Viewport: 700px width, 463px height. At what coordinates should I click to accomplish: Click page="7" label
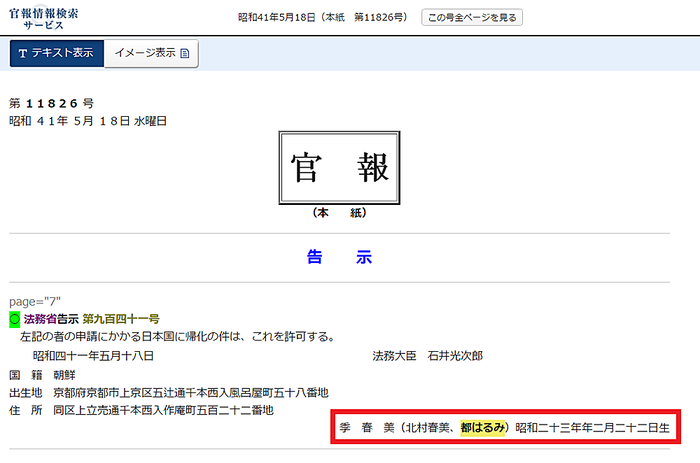tap(35, 302)
